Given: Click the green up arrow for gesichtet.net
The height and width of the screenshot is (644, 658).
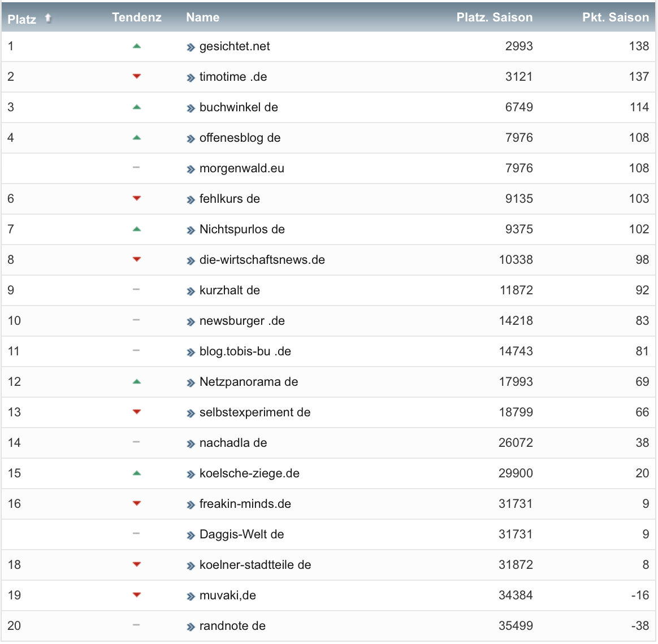Looking at the screenshot, I should tap(136, 46).
